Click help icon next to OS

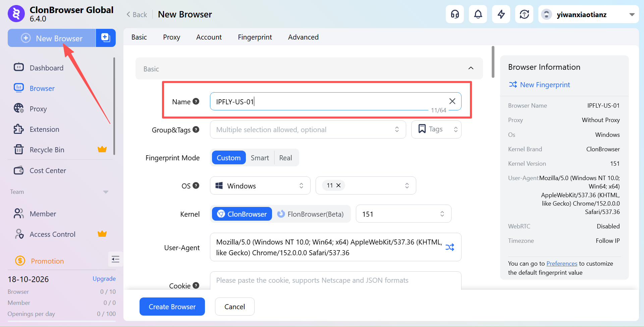(x=196, y=185)
